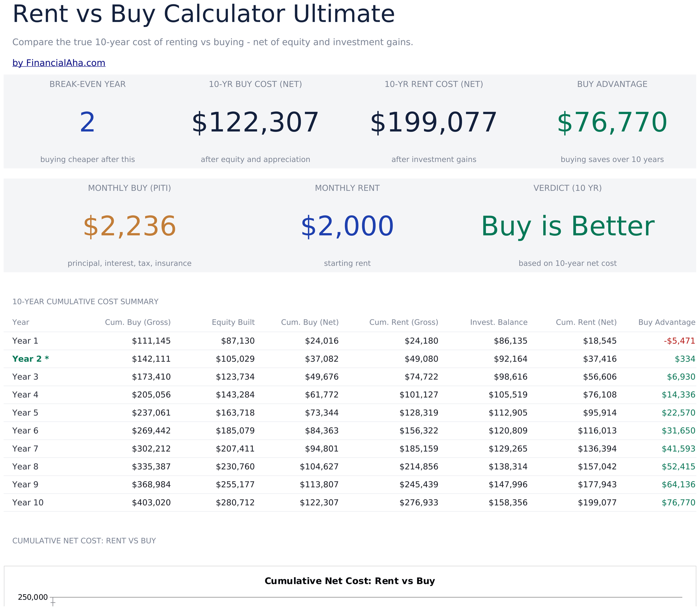
Task: Click the Buy Advantage column header
Action: tap(667, 322)
